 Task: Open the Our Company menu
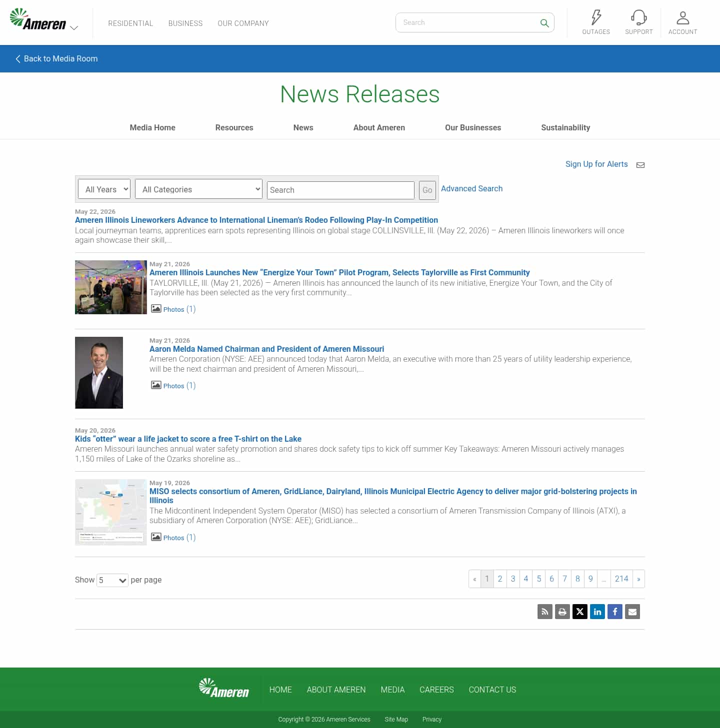point(243,23)
